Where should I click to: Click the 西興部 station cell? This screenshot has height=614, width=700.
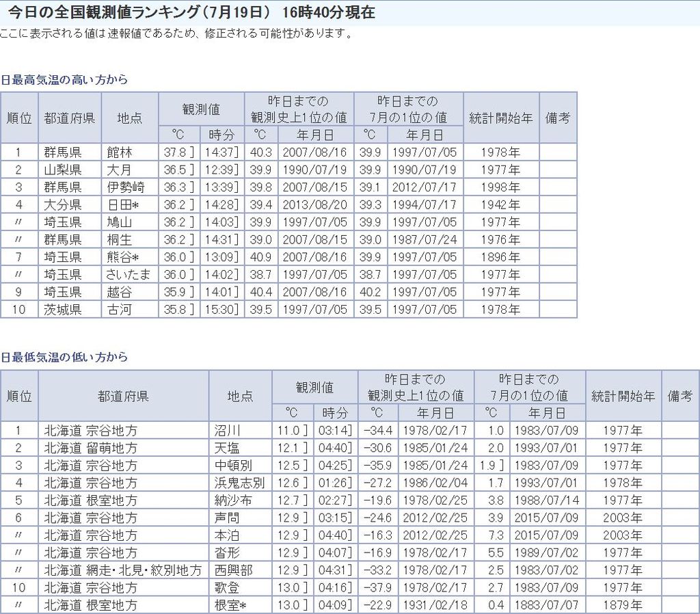coord(233,570)
